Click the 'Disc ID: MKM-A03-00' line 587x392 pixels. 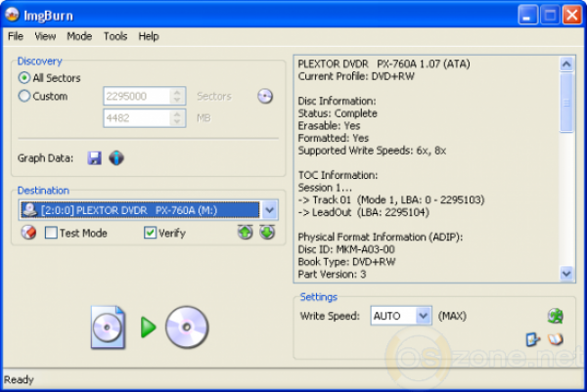click(x=346, y=249)
